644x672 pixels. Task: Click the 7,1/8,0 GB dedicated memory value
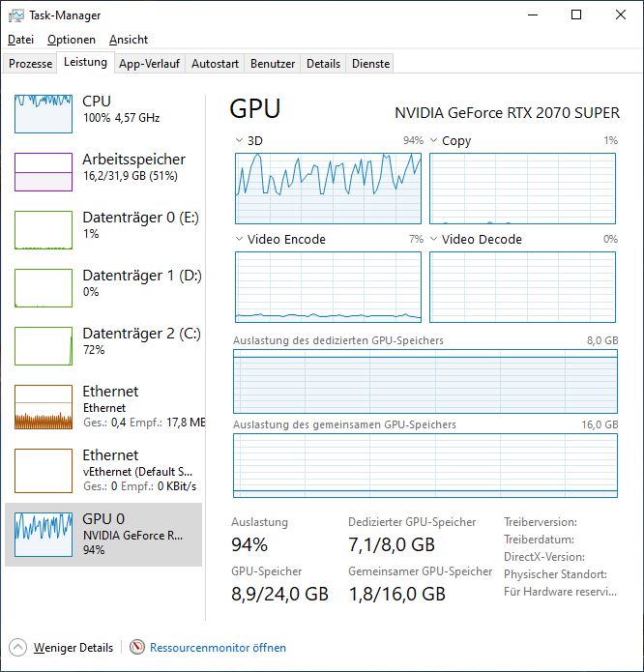coord(392,544)
